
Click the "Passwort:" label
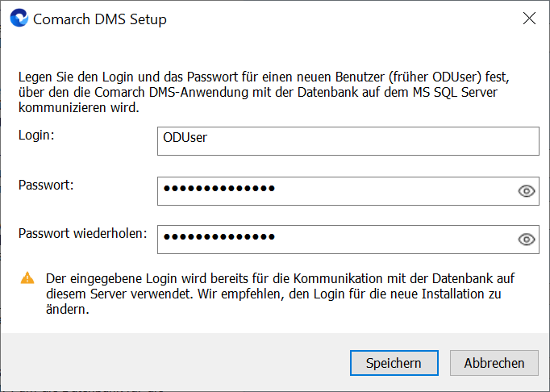click(46, 185)
